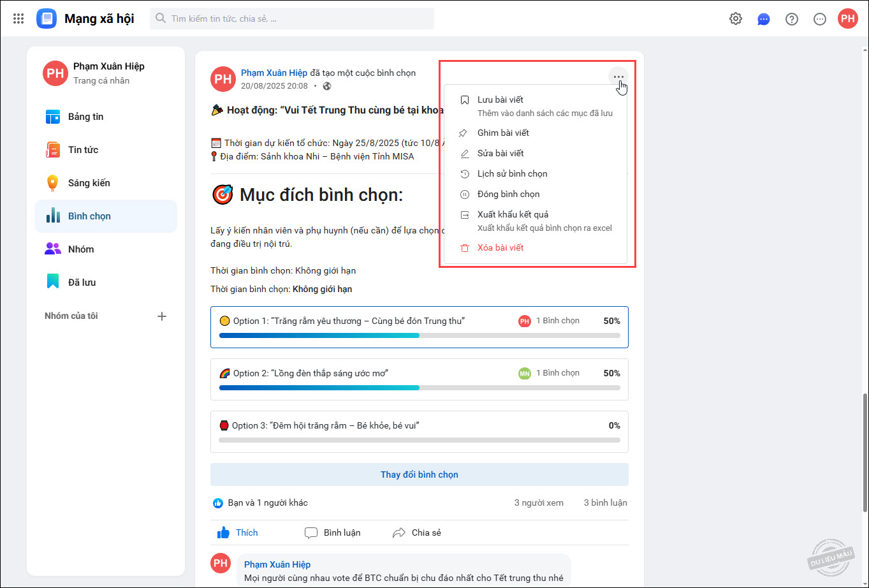The height and width of the screenshot is (588, 869).
Task: Choose Ghim bài viết menu item
Action: 536,133
